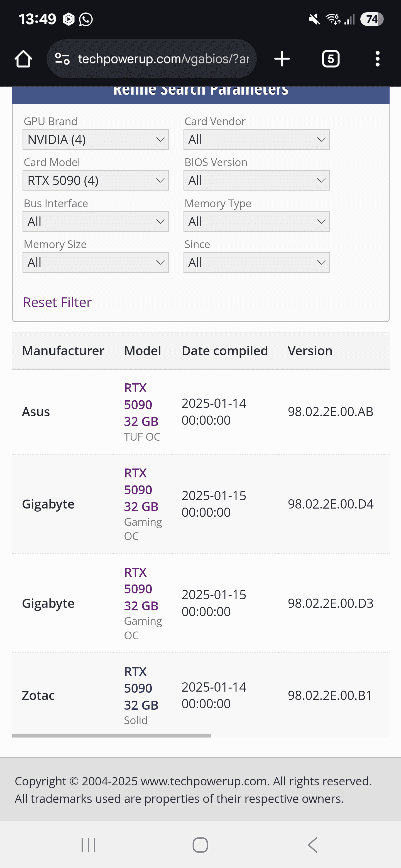The image size is (401, 868).
Task: Open the BIOS Version dropdown
Action: click(x=256, y=181)
